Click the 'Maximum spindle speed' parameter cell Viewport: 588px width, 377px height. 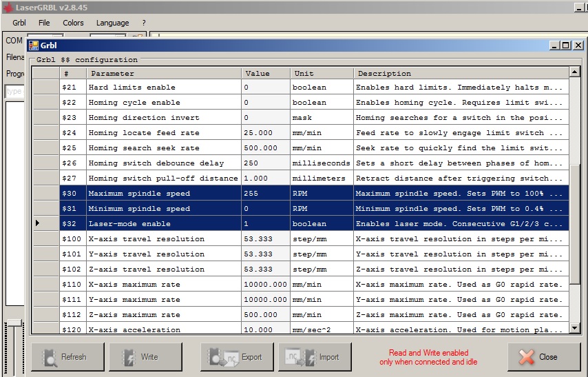coord(164,194)
